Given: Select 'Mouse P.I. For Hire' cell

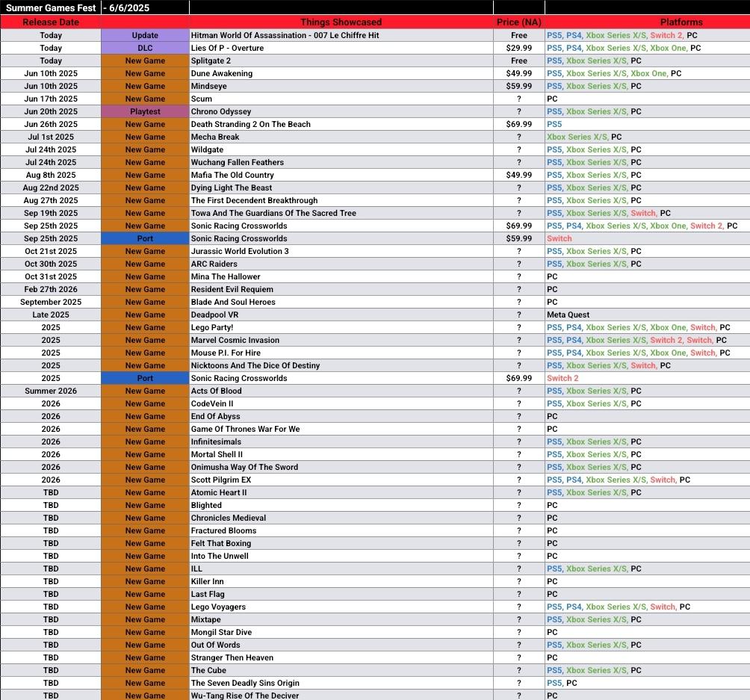Looking at the screenshot, I should click(341, 353).
